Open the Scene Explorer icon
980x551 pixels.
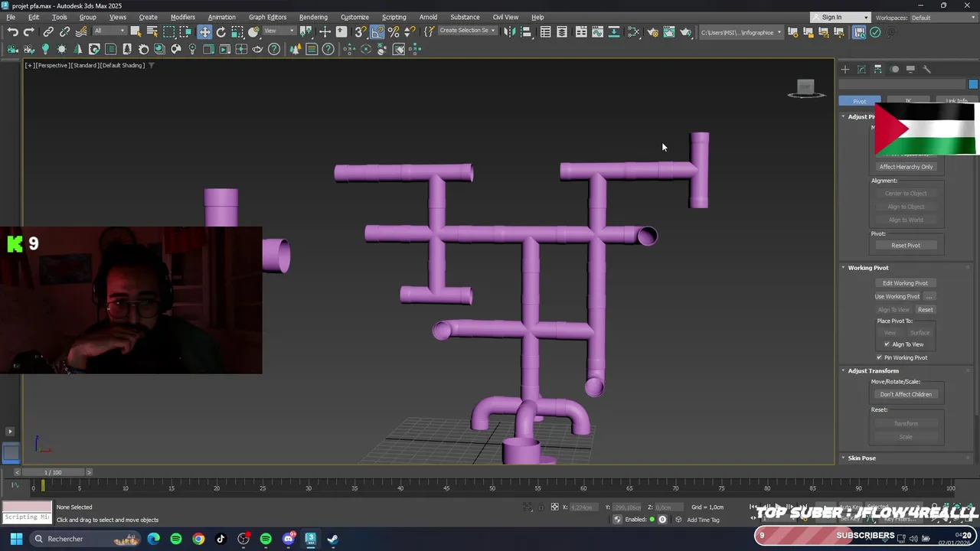(545, 32)
